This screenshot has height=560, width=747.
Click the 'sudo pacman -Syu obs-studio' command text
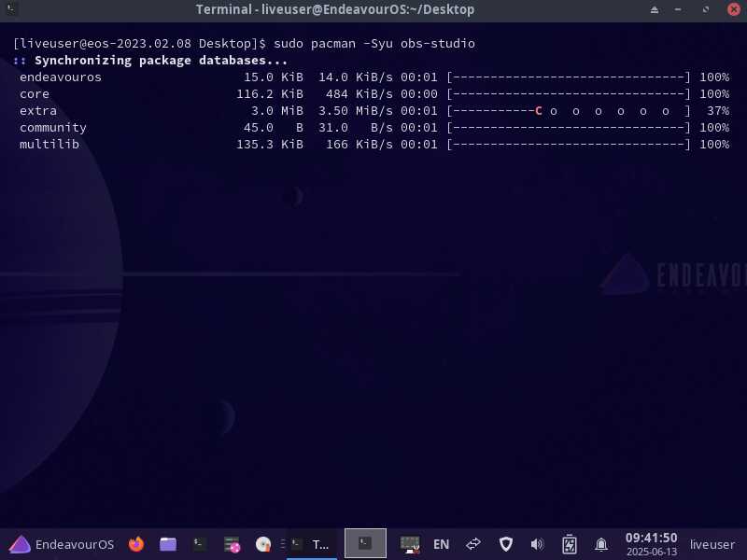point(374,43)
